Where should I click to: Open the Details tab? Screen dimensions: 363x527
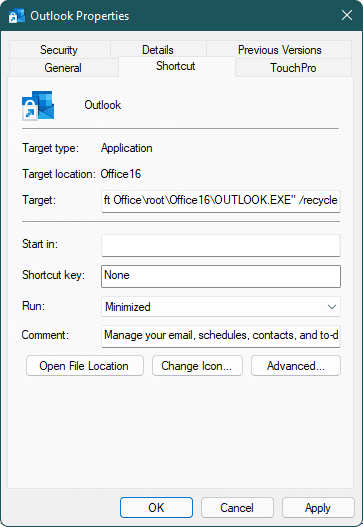(158, 50)
